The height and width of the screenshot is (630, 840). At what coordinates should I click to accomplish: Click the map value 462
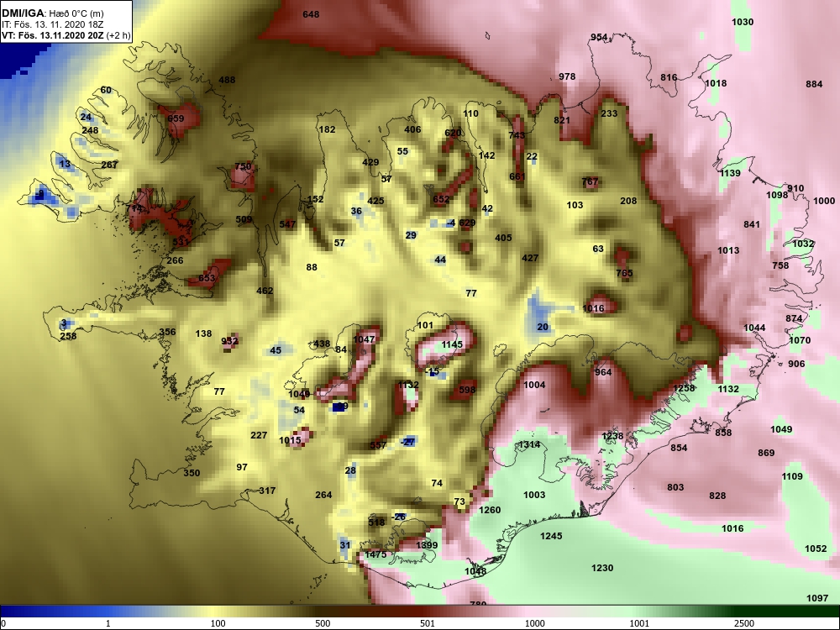(265, 291)
